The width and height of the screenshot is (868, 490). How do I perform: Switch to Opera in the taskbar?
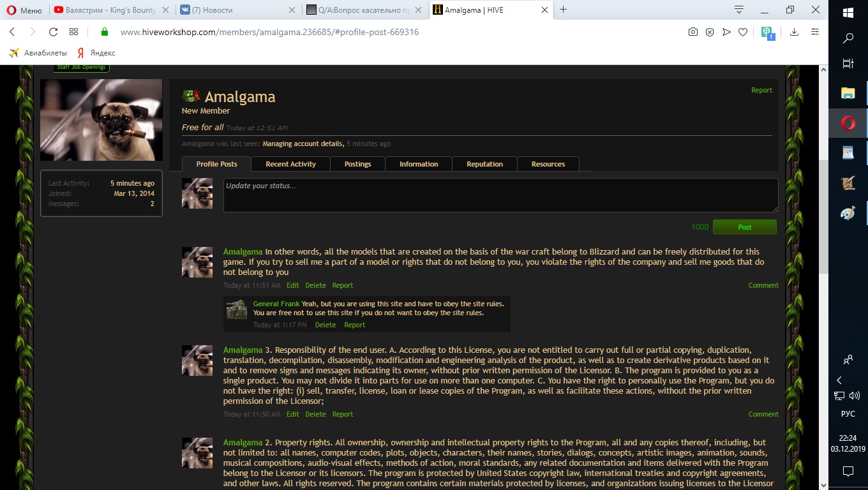coord(848,123)
